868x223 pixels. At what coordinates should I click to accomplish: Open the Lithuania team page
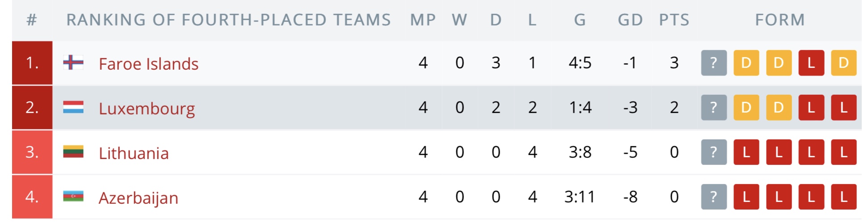pyautogui.click(x=134, y=153)
